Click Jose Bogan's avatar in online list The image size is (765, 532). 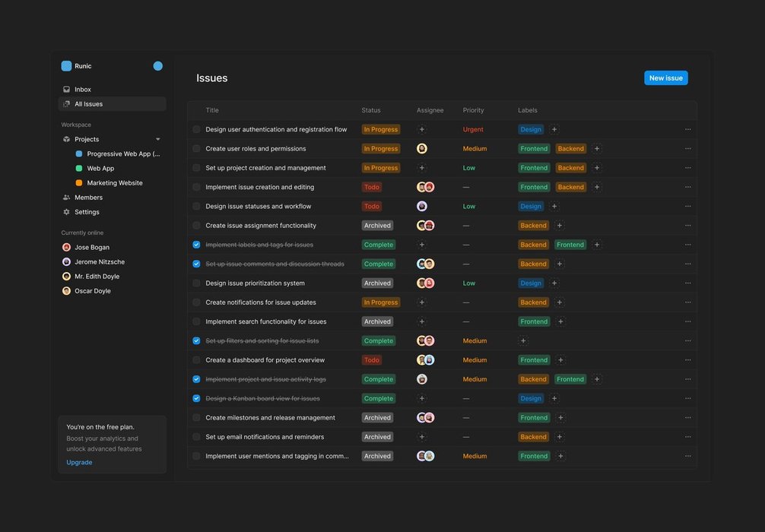pyautogui.click(x=66, y=248)
